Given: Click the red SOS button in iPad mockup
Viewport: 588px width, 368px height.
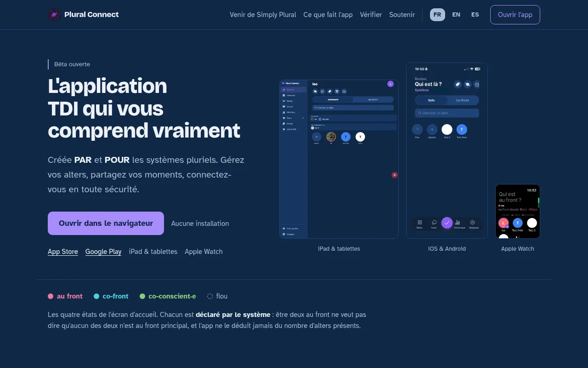Looking at the screenshot, I should 395,175.
